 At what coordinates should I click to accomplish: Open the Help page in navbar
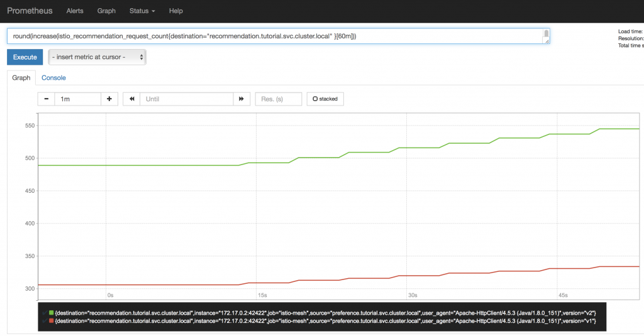pyautogui.click(x=176, y=11)
